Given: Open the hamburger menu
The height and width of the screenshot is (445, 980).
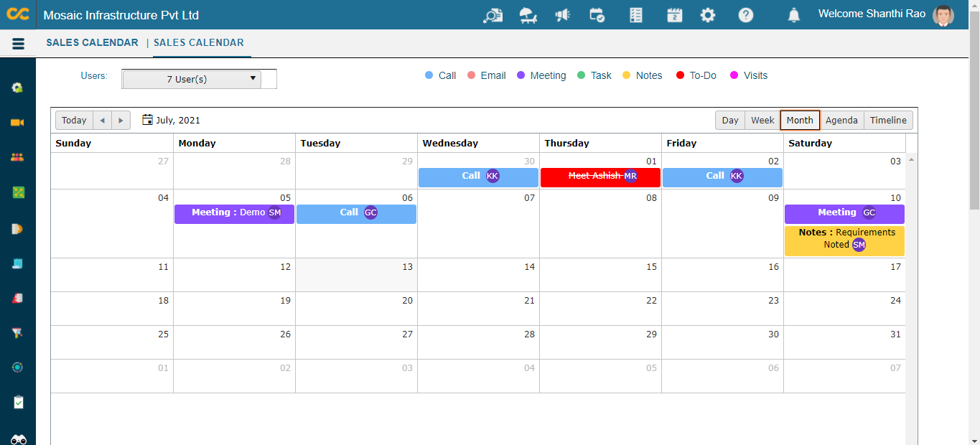Looking at the screenshot, I should (19, 44).
